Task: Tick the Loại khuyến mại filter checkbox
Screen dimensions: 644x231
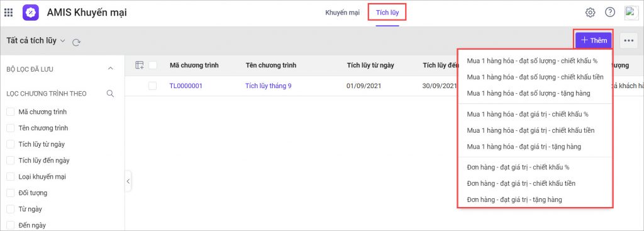Action: [x=11, y=177]
